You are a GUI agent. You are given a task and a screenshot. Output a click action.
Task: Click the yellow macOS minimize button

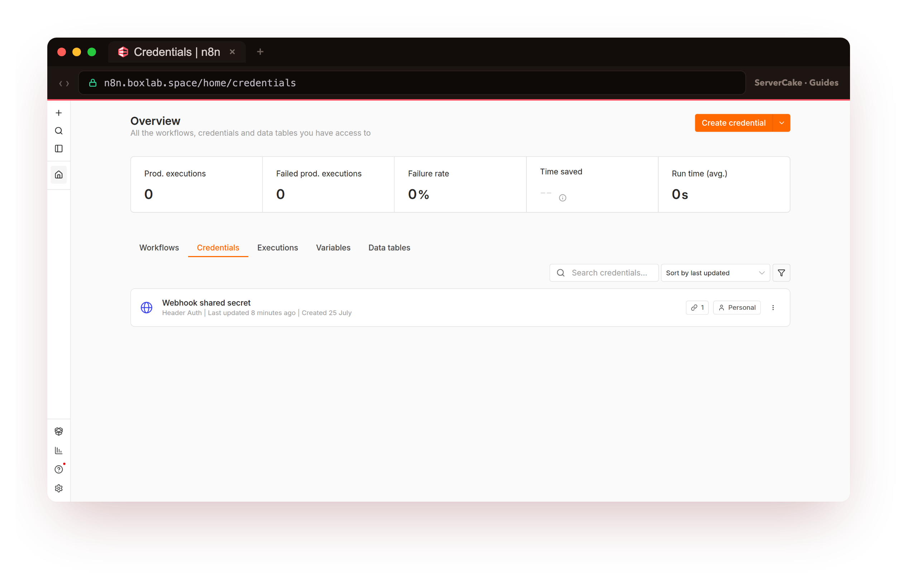[x=77, y=52]
